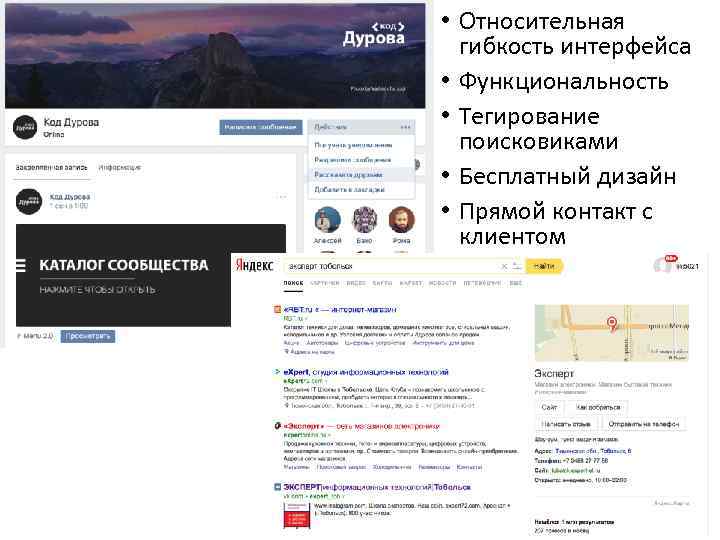Open 'ЭКСПЕРТ информационных технологий Тобольск' result
Screen dimensions: 720x540
click(377, 487)
